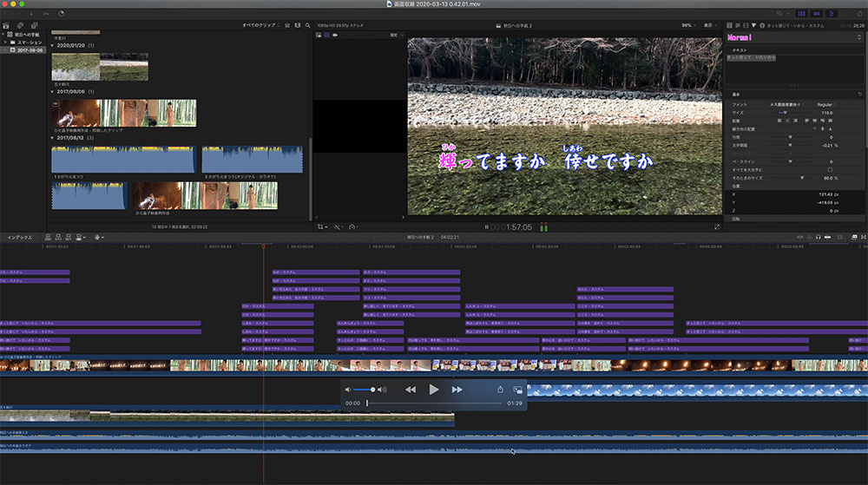Select the スマーション item in the library sidebar
Viewport: 868px width, 485px height.
pyautogui.click(x=31, y=42)
